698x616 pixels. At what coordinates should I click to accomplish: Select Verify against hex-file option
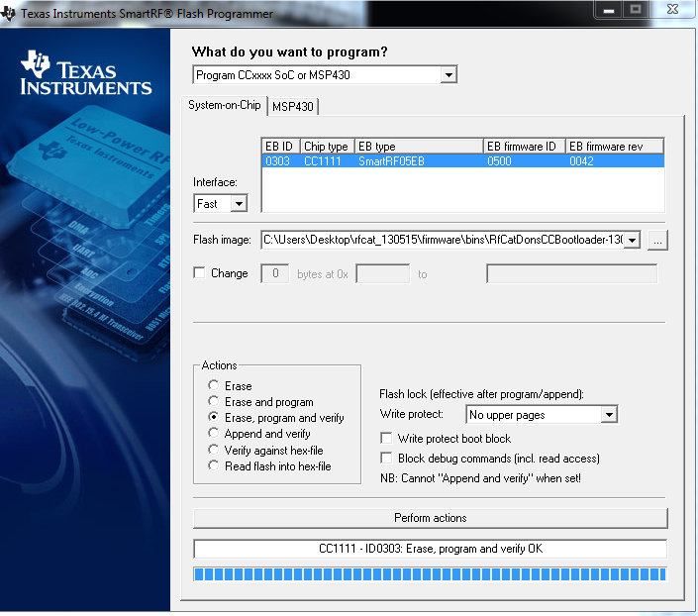point(214,450)
